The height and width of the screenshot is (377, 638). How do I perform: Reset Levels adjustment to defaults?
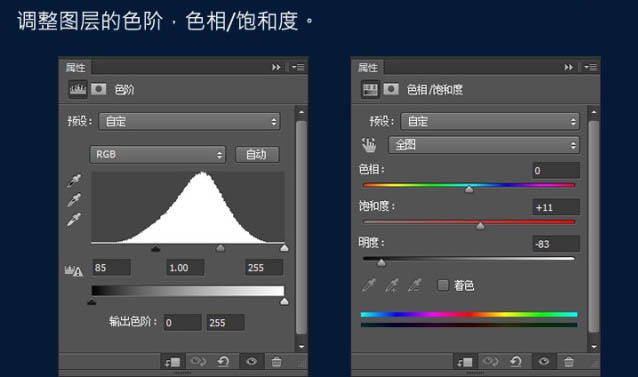(x=223, y=361)
